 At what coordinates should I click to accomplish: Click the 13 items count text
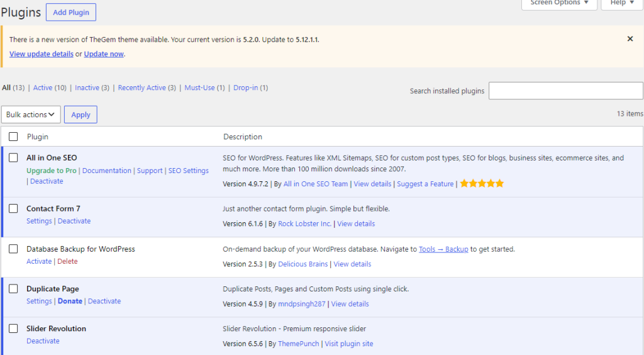point(630,114)
